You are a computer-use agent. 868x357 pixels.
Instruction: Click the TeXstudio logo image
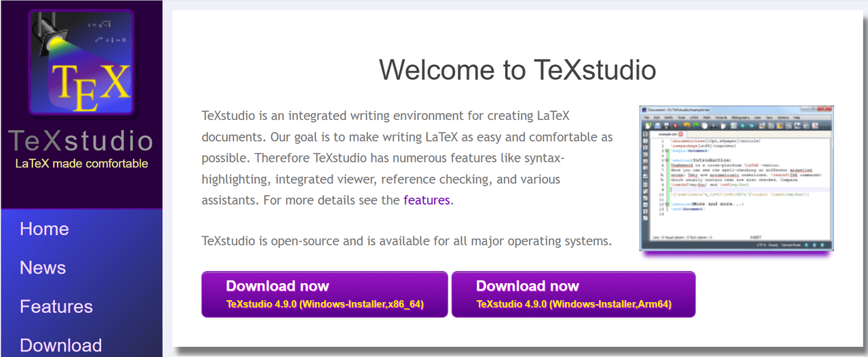(81, 62)
